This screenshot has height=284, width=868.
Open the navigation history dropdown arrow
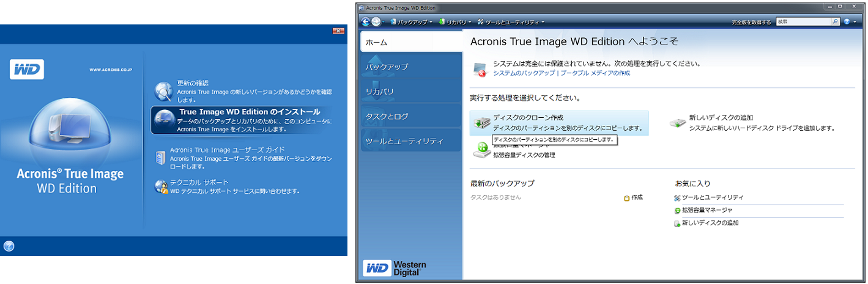(x=384, y=22)
